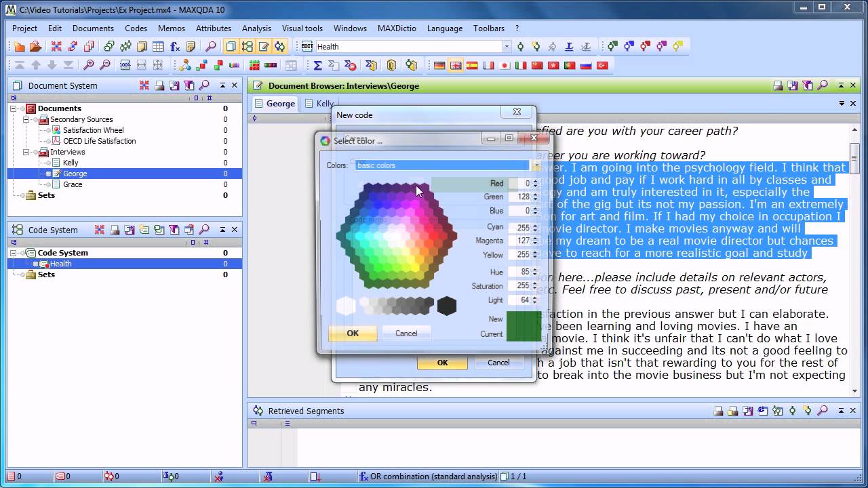Click the underline color-coding icon
Image resolution: width=868 pixels, height=488 pixels.
569,47
